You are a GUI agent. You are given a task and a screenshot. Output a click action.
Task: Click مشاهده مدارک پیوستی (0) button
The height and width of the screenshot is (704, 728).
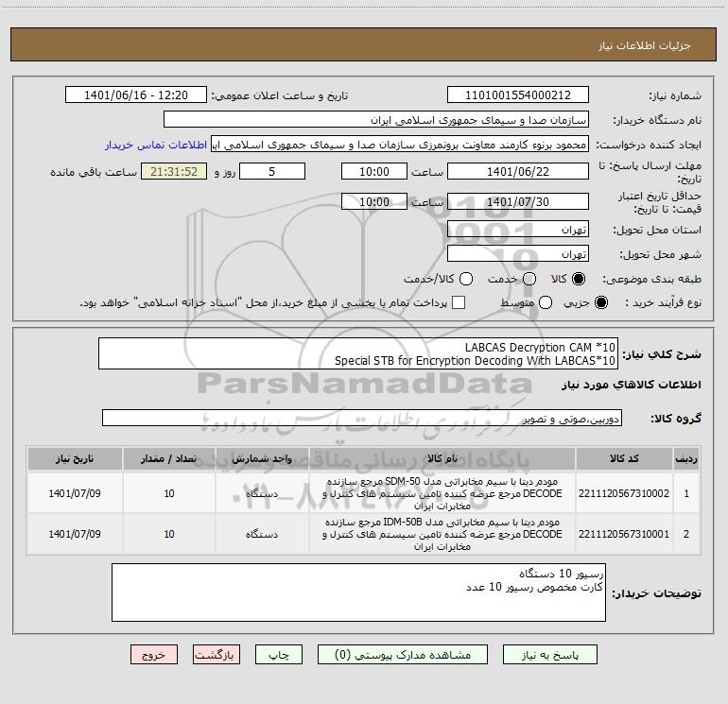tap(403, 655)
